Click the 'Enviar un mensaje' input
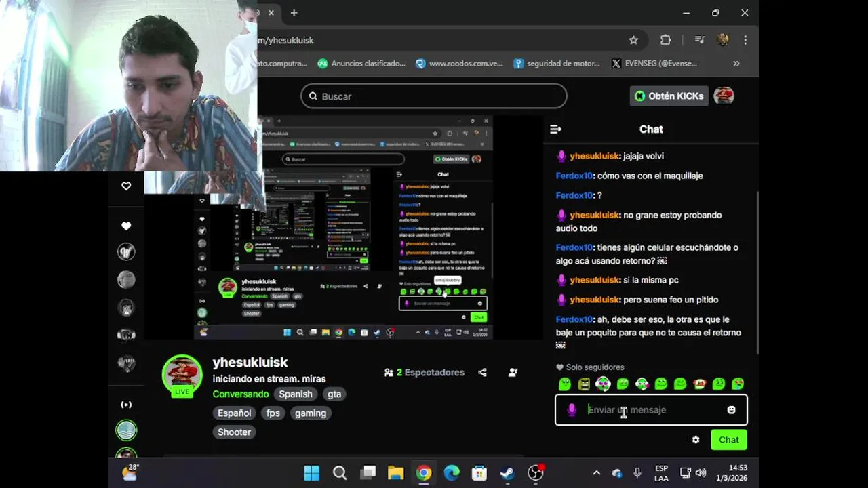Screen dimensions: 868x488 click(x=651, y=410)
